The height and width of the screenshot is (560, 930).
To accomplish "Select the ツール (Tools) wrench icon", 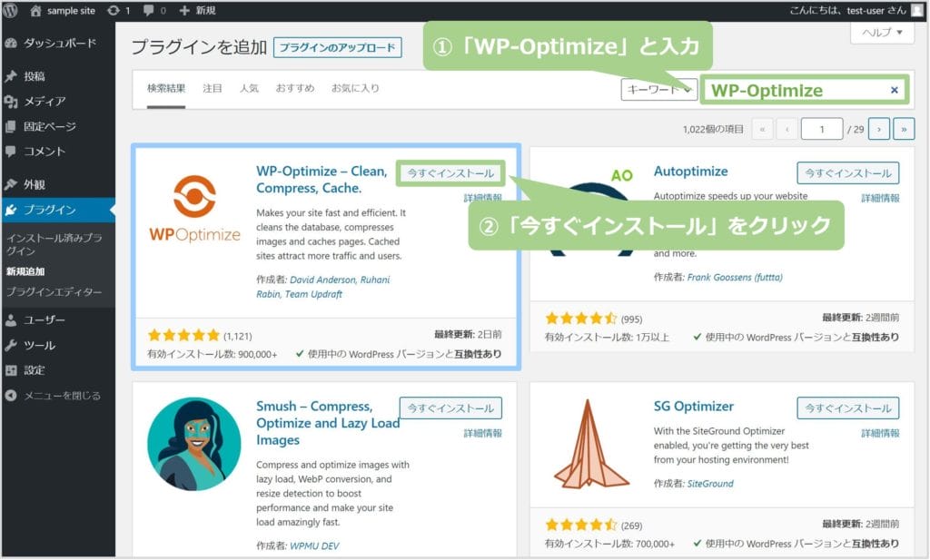I will [13, 346].
